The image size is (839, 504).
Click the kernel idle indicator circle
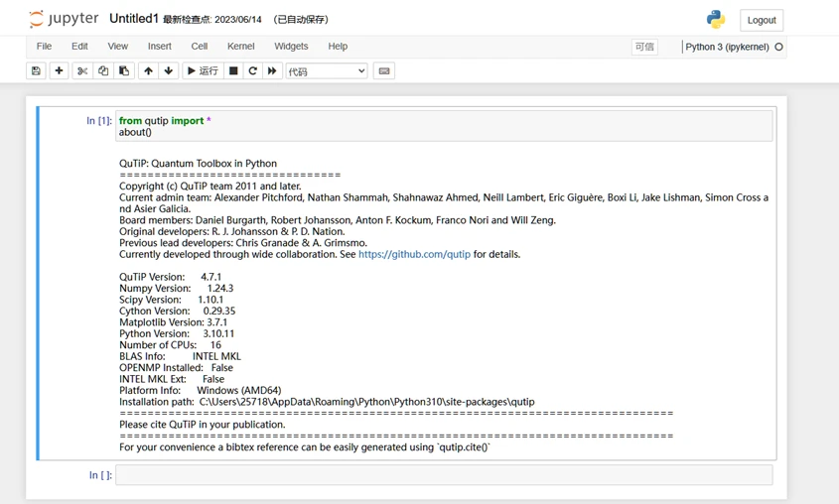[779, 47]
